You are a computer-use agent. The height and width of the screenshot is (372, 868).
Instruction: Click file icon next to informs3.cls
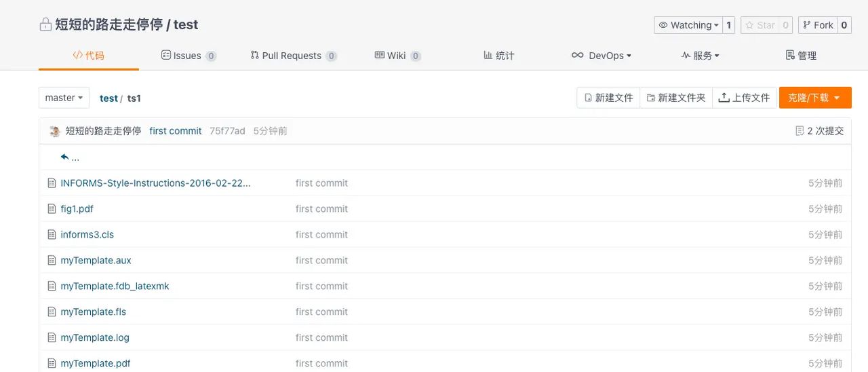52,235
